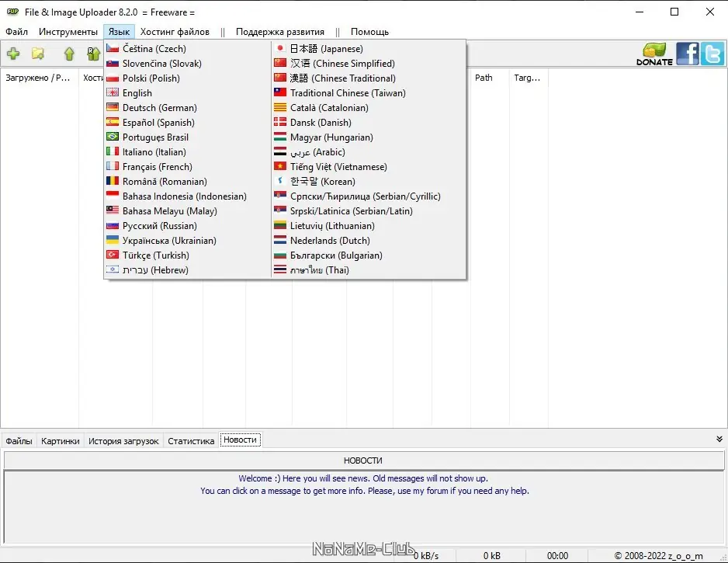Click the green plus Add Files icon
This screenshot has height=563, width=728.
(x=12, y=54)
